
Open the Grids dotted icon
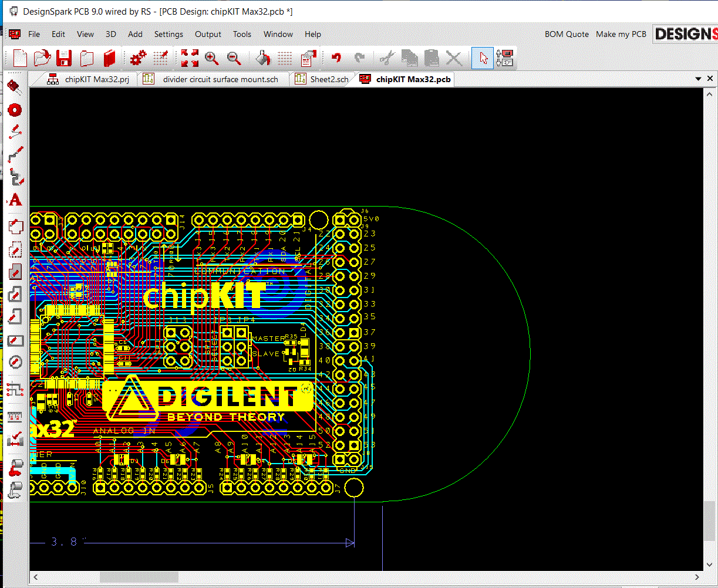(x=285, y=58)
